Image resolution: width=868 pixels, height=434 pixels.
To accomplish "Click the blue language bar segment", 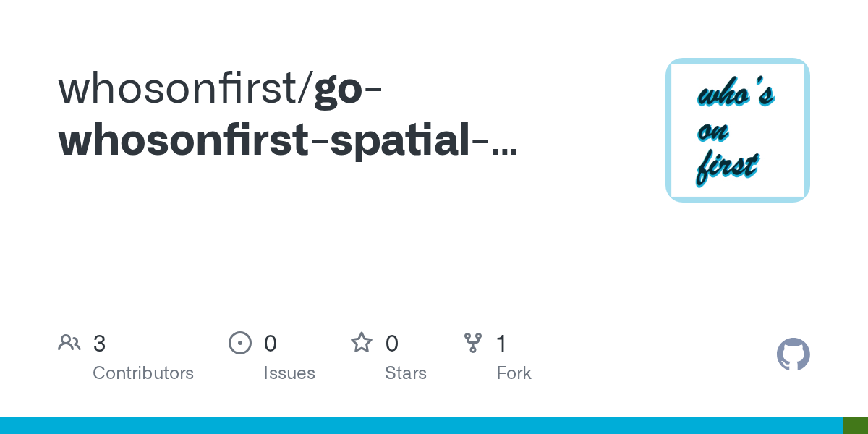I will [x=422, y=425].
